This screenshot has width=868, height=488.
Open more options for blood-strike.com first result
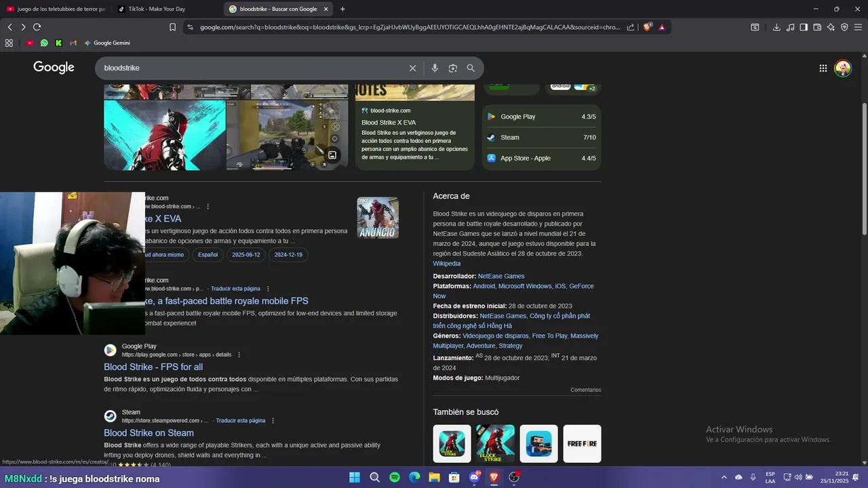click(x=208, y=207)
